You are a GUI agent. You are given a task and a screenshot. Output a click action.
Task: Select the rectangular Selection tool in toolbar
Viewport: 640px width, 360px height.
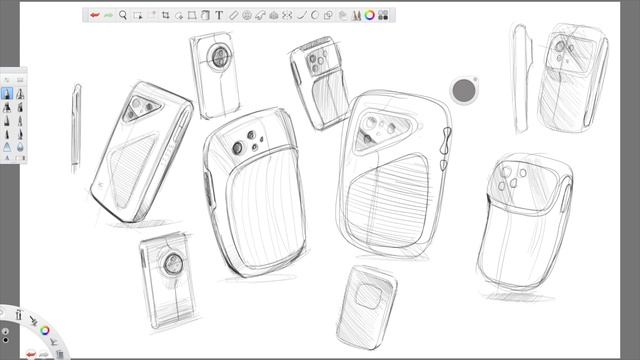click(x=138, y=16)
